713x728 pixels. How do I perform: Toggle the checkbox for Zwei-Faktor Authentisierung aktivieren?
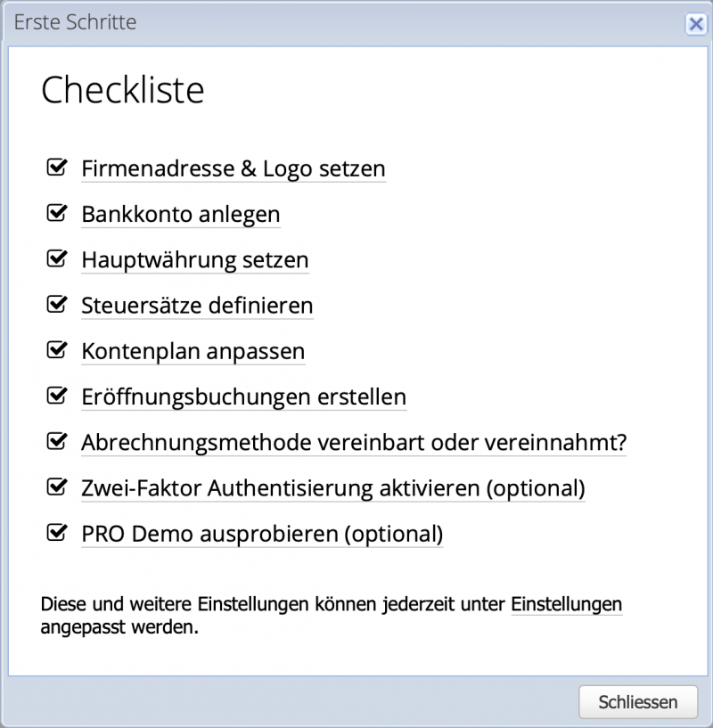[x=57, y=487]
